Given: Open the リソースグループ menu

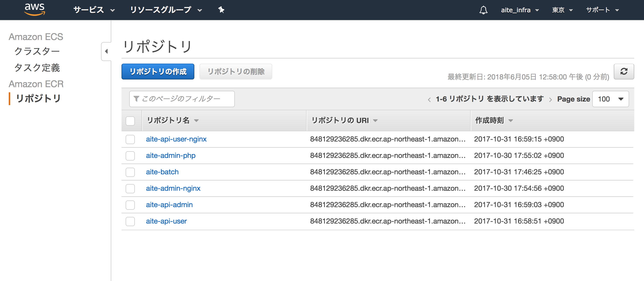Looking at the screenshot, I should tap(166, 10).
